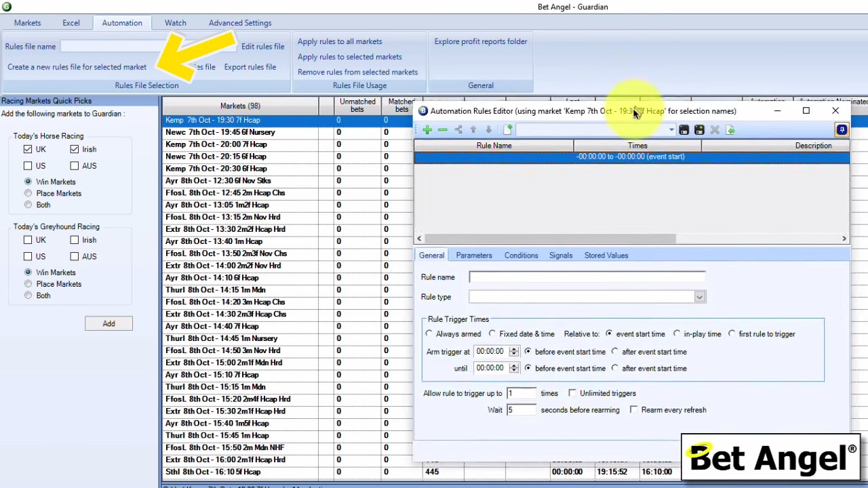Click the Markets (98) column header
The width and height of the screenshot is (868, 488).
point(240,106)
